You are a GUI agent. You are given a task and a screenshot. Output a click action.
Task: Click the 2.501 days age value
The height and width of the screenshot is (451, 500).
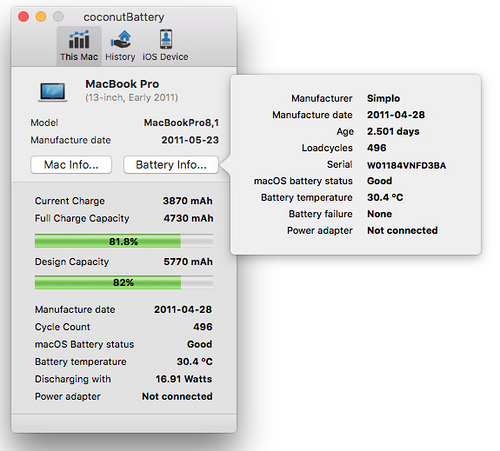(393, 131)
